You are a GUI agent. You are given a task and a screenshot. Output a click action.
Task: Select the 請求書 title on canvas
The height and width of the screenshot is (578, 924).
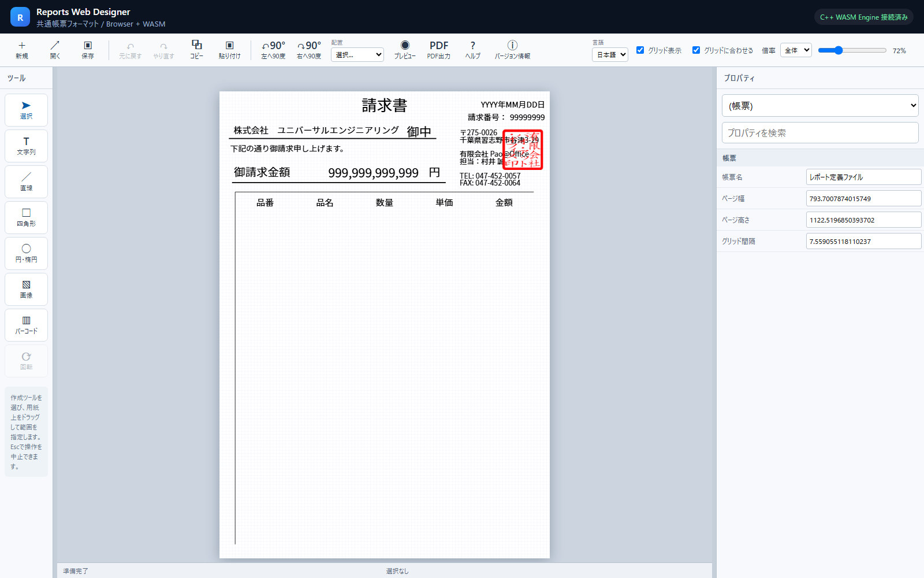[385, 105]
